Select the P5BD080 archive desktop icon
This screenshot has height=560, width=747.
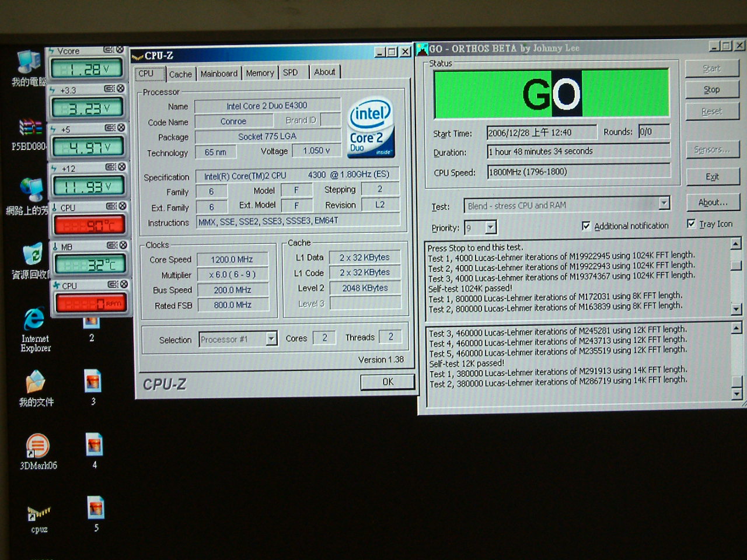pyautogui.click(x=29, y=134)
